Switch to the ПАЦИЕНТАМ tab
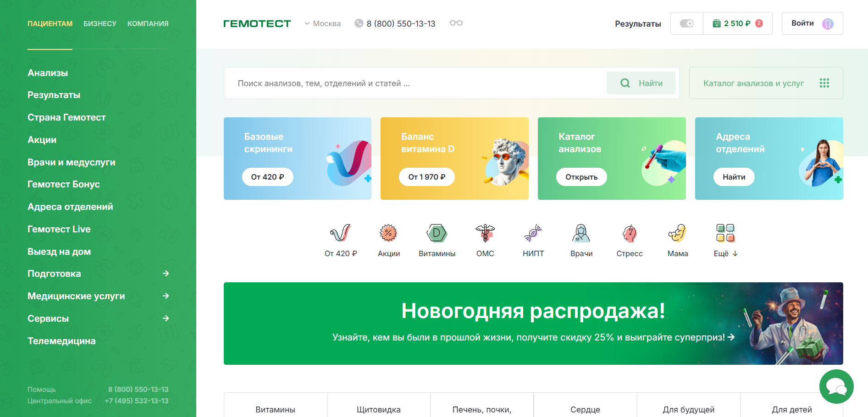Image resolution: width=868 pixels, height=417 pixels. [50, 23]
